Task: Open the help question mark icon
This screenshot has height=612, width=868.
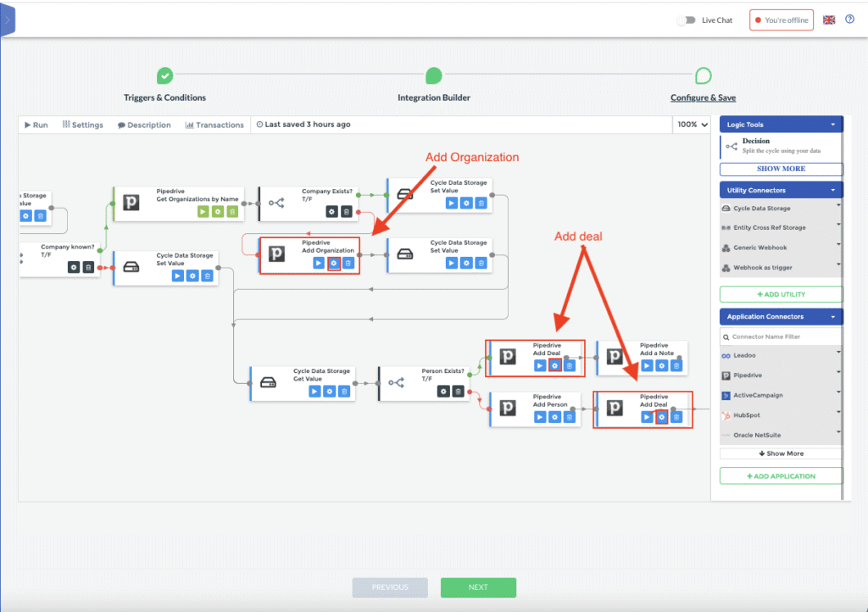Action: (849, 19)
